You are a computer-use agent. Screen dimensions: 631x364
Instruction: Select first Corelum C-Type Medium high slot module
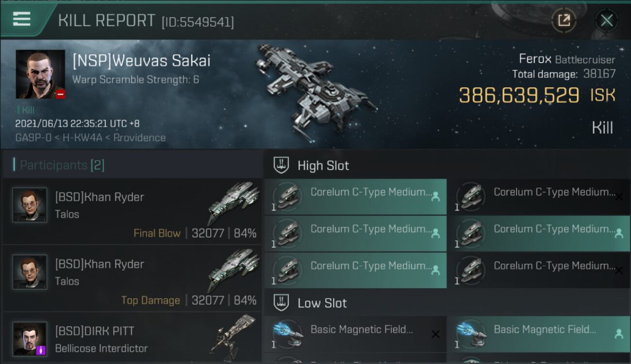click(x=355, y=197)
